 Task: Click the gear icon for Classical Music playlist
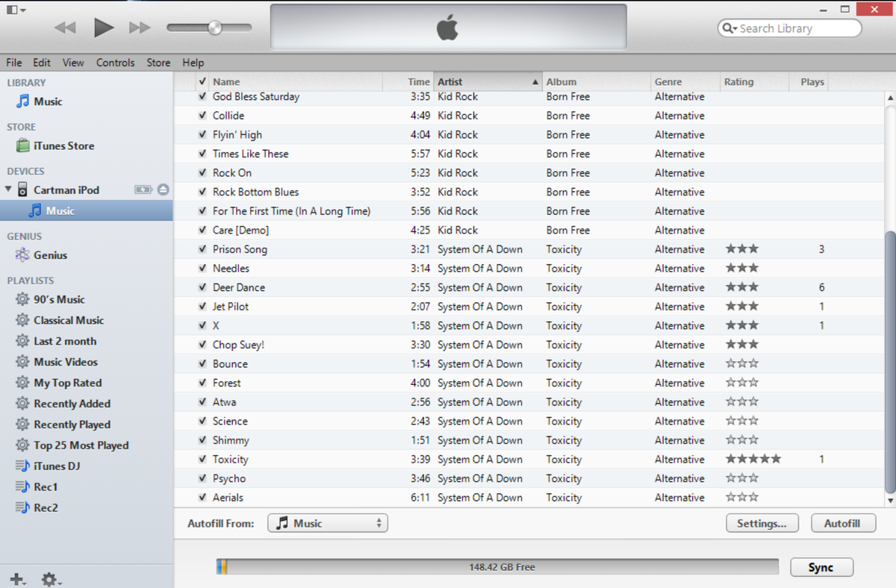point(22,320)
